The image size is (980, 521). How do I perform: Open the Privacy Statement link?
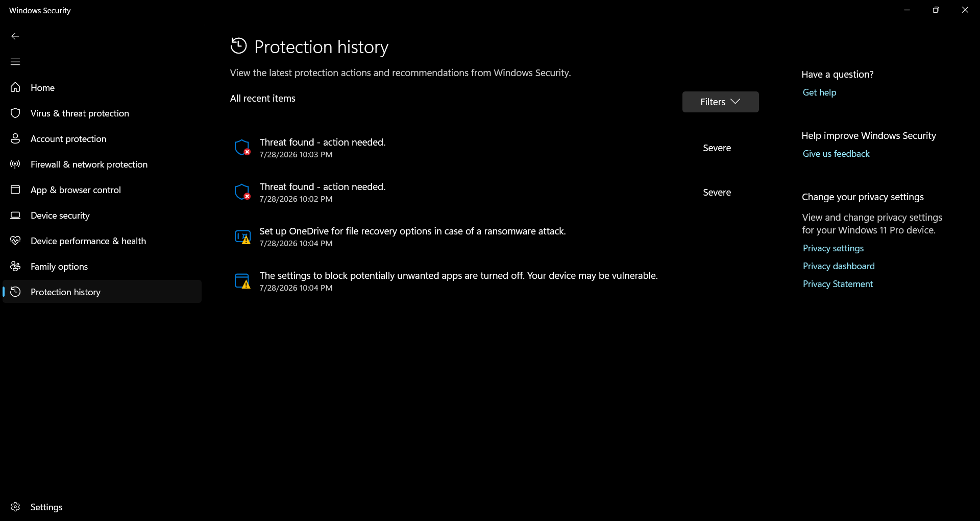pyautogui.click(x=838, y=284)
